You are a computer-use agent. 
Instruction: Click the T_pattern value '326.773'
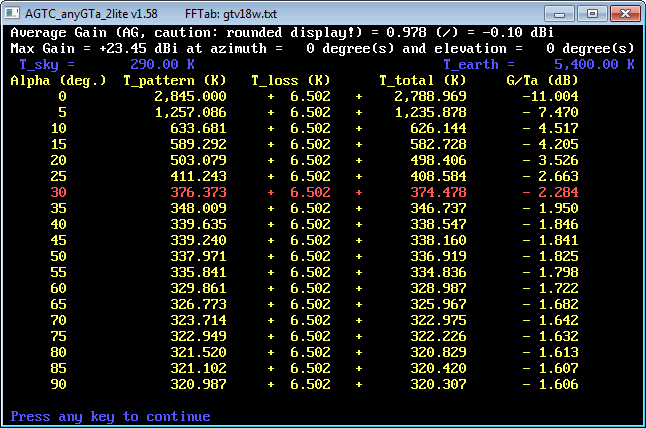coord(198,304)
